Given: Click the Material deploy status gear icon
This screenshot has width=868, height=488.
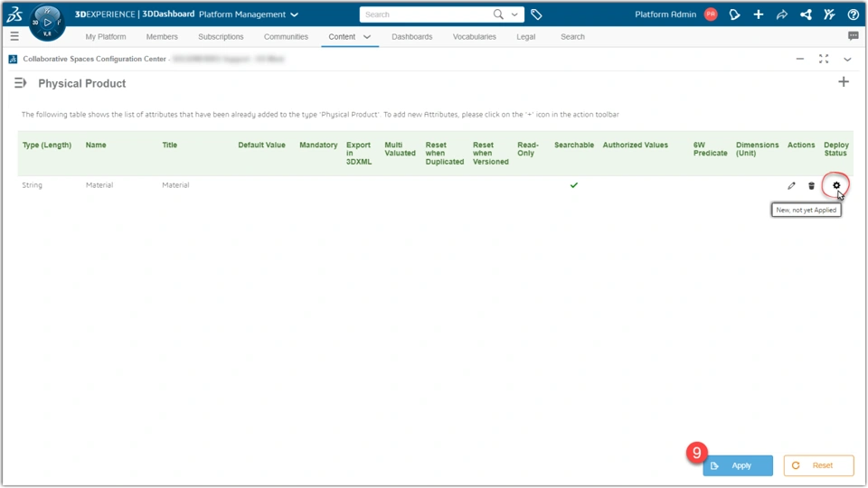Looking at the screenshot, I should coord(836,185).
